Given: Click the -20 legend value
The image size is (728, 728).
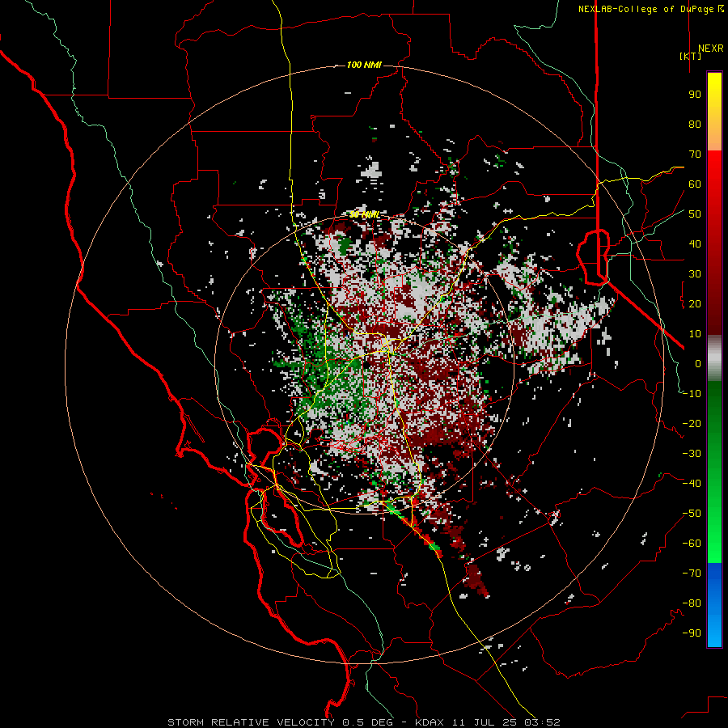Looking at the screenshot, I should 692,423.
